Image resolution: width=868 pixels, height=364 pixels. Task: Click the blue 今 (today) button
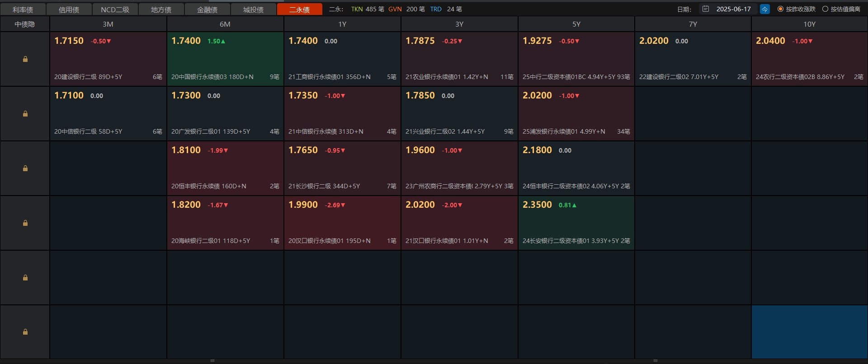coord(765,9)
